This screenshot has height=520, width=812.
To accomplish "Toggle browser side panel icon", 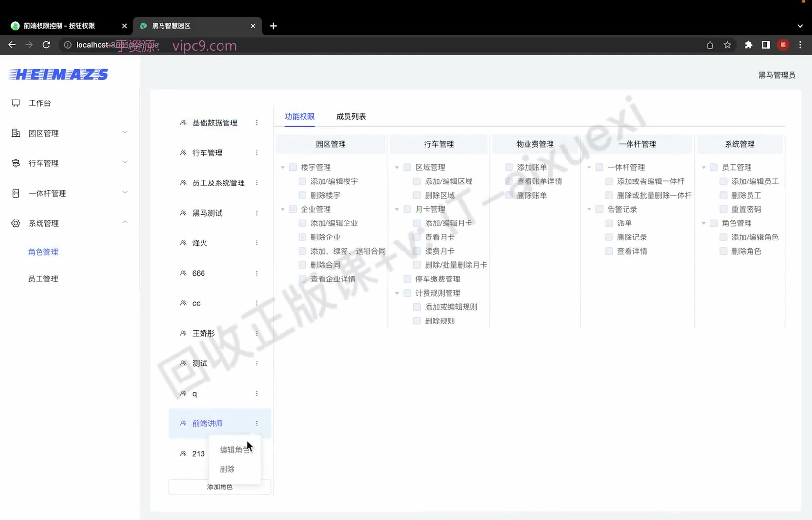I will click(x=766, y=45).
